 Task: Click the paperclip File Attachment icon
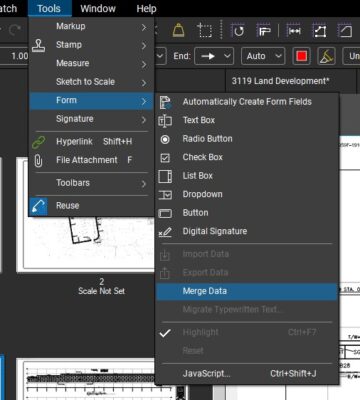point(39,161)
